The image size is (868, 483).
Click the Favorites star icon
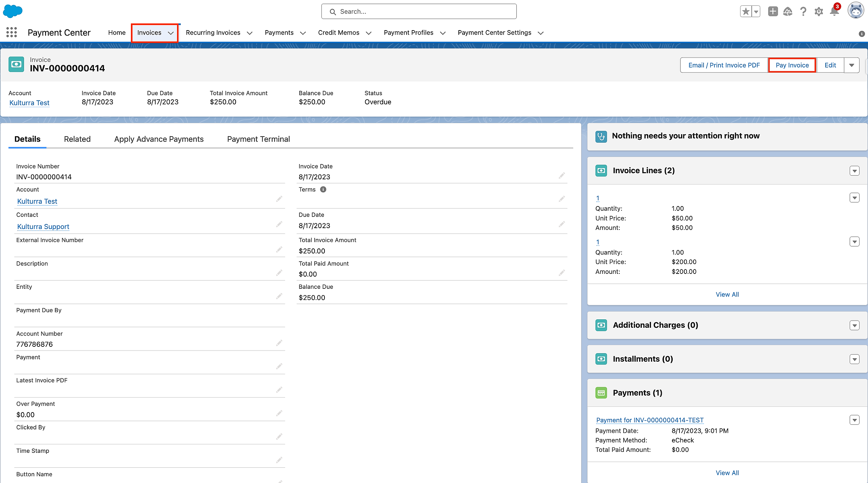coord(746,12)
